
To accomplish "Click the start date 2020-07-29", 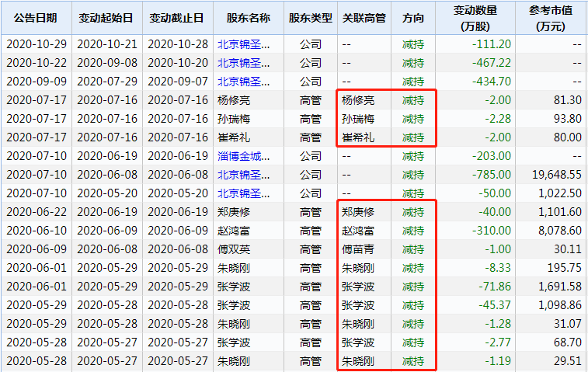I will 107,82.
